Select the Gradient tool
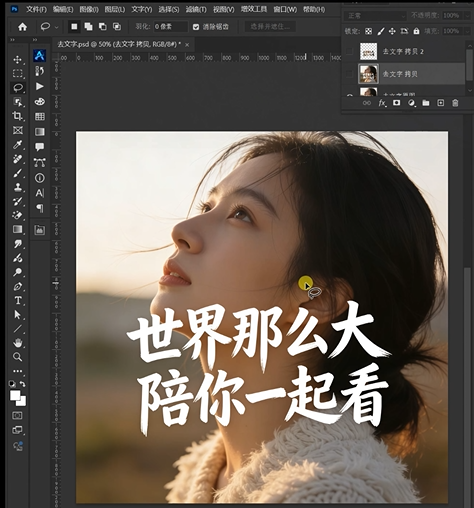The image size is (474, 508). 17,230
